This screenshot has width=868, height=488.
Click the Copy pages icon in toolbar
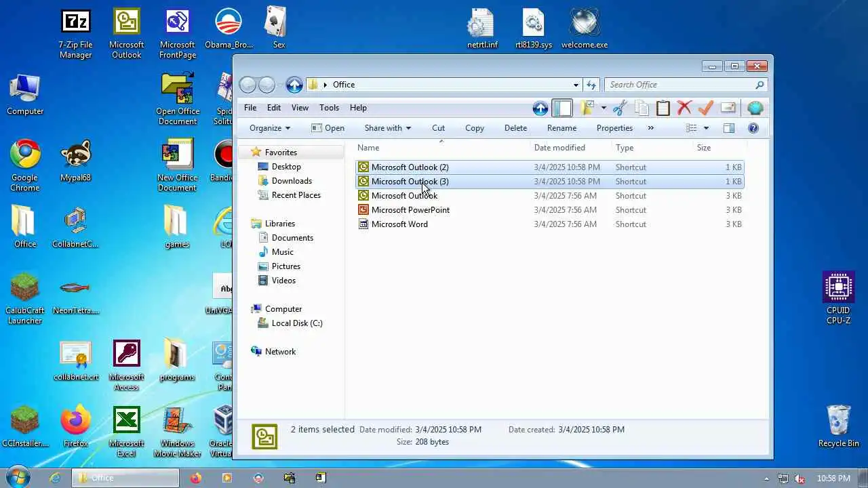point(642,108)
